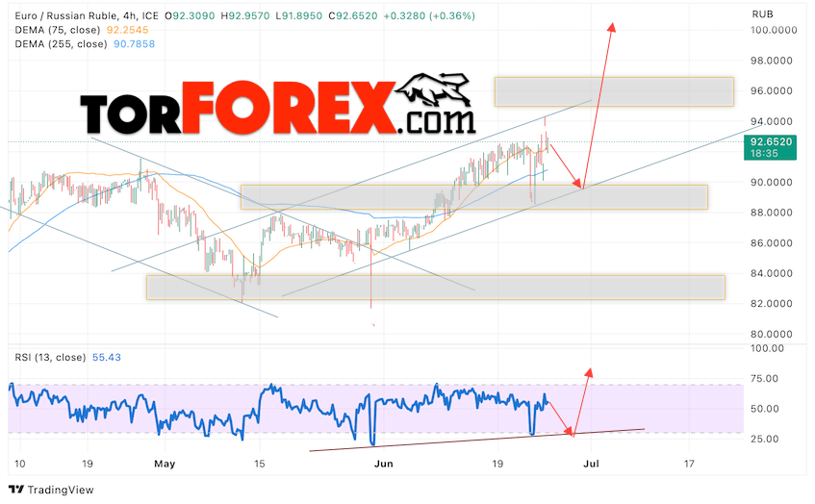This screenshot has height=504, width=815.
Task: Click the 10 date label on time axis
Action: [20, 464]
